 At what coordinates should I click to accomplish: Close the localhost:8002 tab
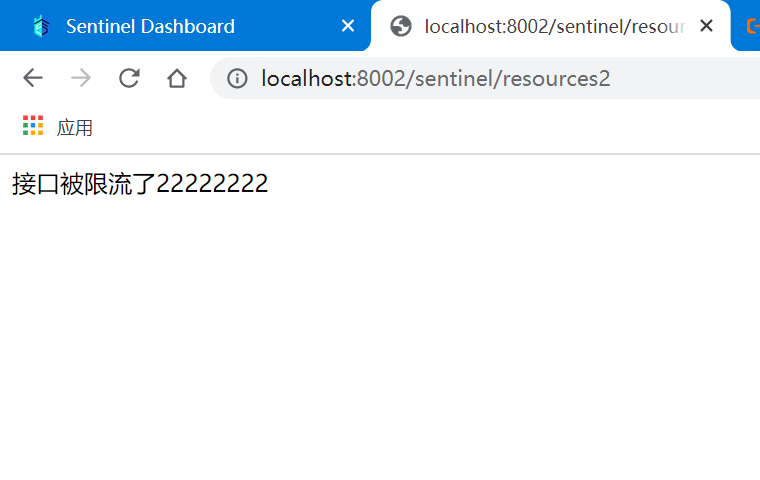(x=707, y=26)
